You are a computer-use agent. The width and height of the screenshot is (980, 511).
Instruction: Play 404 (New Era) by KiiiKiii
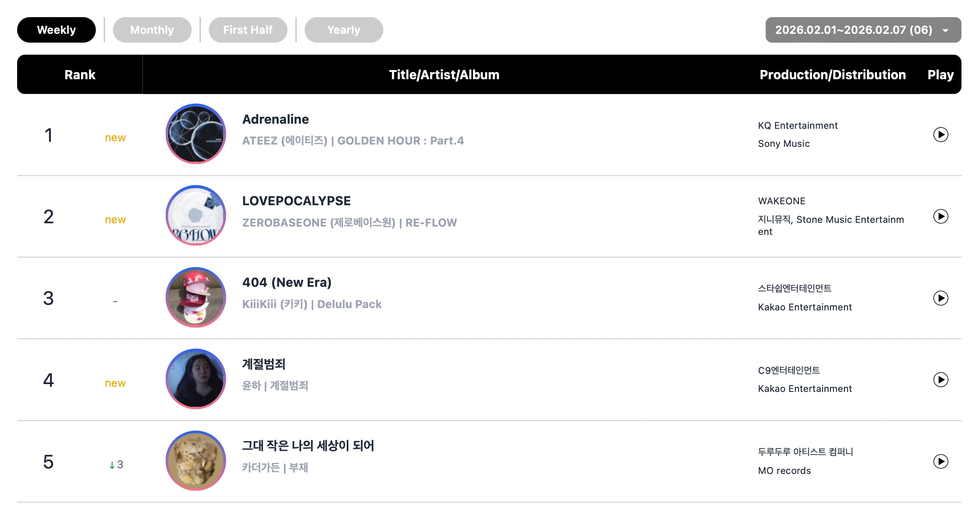pyautogui.click(x=940, y=298)
